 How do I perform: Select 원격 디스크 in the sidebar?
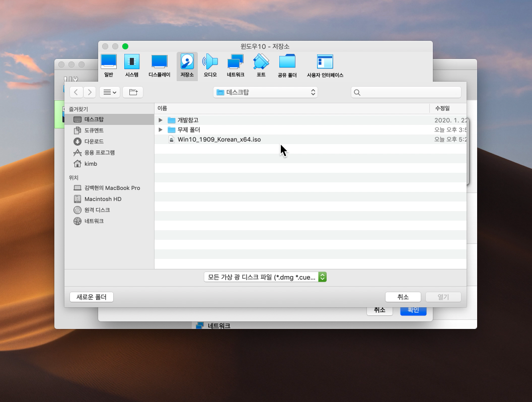click(x=109, y=210)
